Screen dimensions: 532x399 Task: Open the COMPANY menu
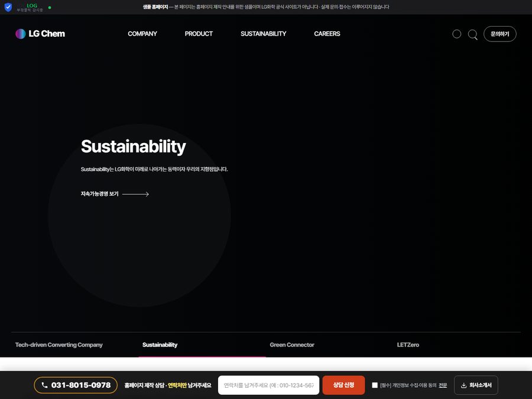pyautogui.click(x=142, y=34)
